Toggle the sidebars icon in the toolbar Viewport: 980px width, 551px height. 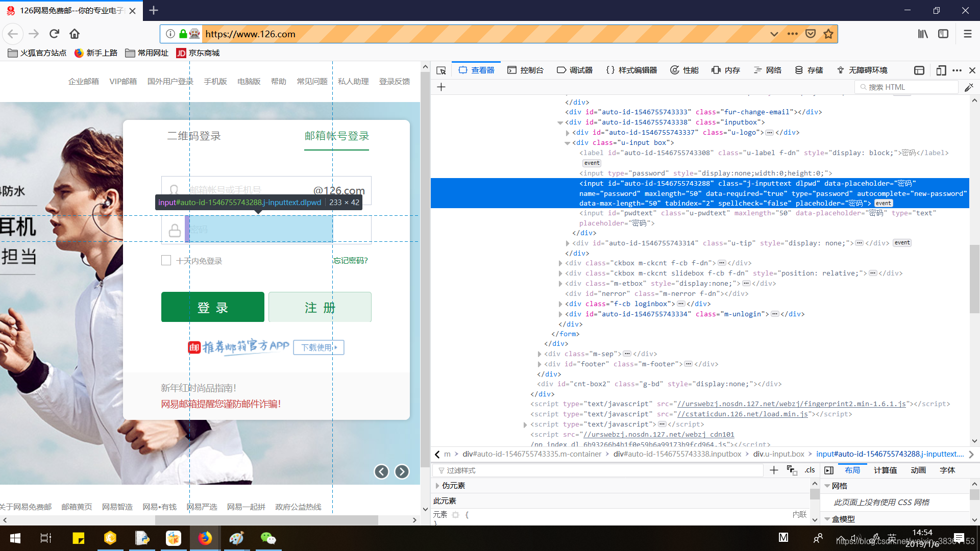(x=943, y=34)
